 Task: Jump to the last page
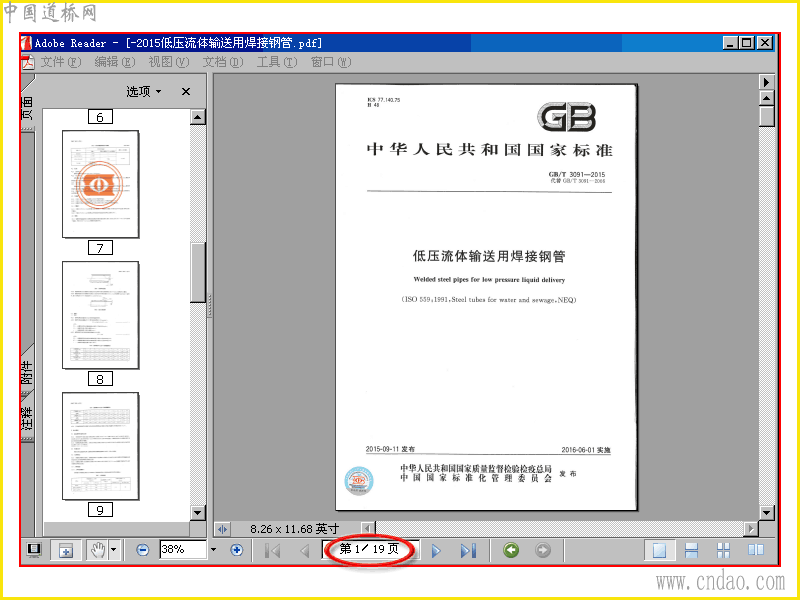coord(468,551)
